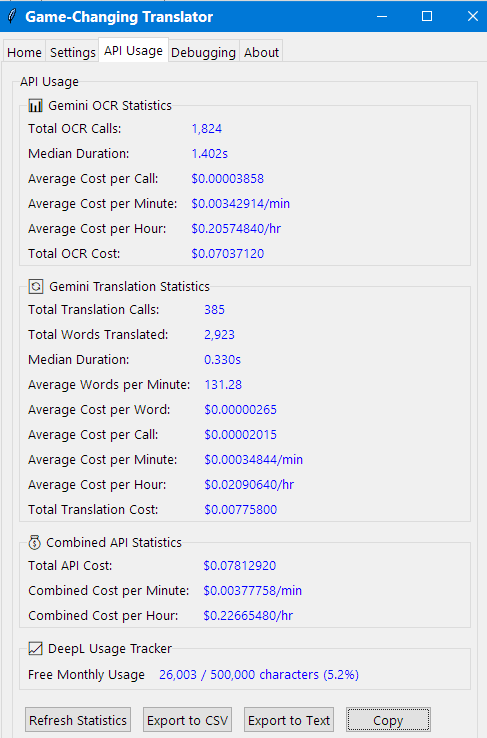Click the Total OCR Calls value 1,824
Screen dimensions: 487x738
pos(207,128)
